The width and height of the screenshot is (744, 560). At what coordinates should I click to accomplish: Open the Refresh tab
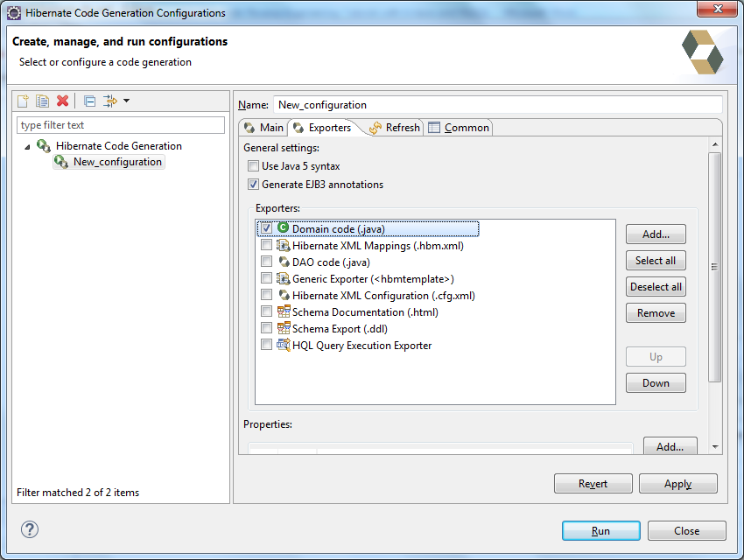394,128
